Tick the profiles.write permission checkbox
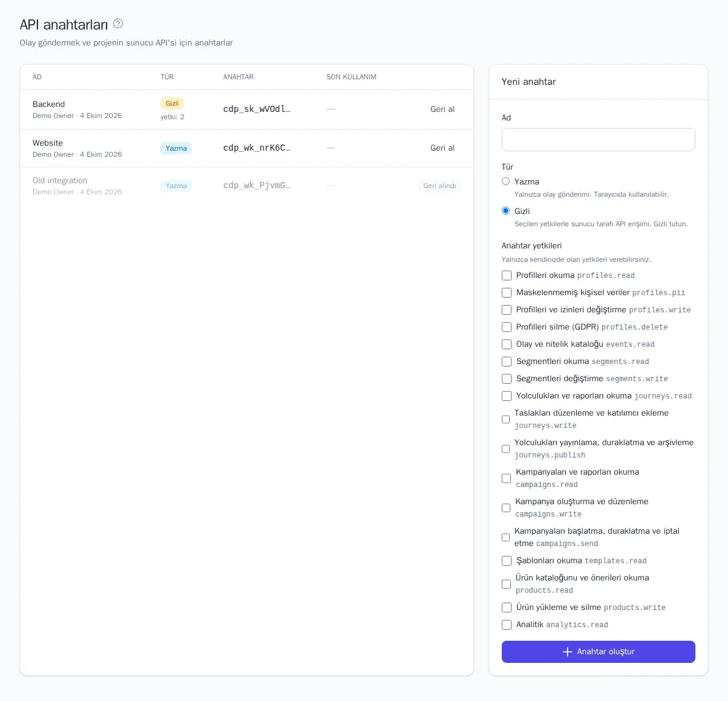Screen dimensions: 728x701 (x=507, y=310)
